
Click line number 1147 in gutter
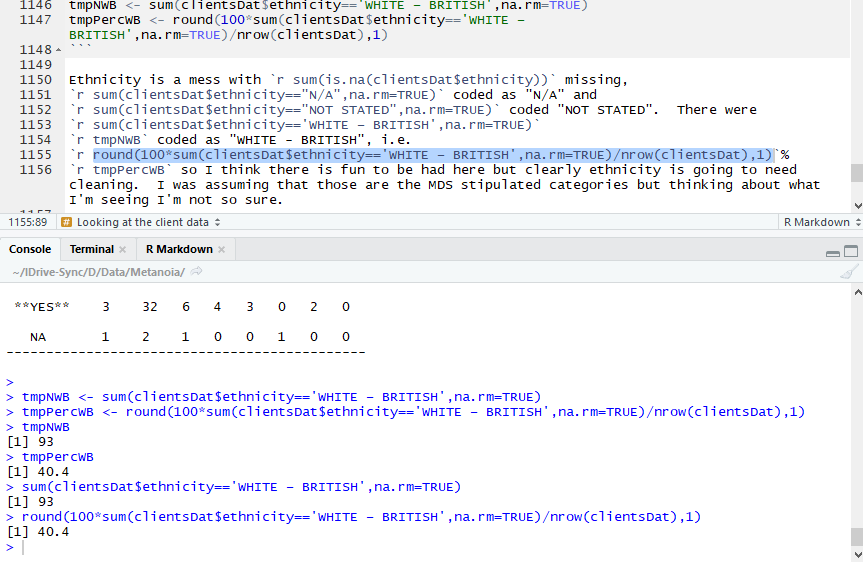point(36,20)
